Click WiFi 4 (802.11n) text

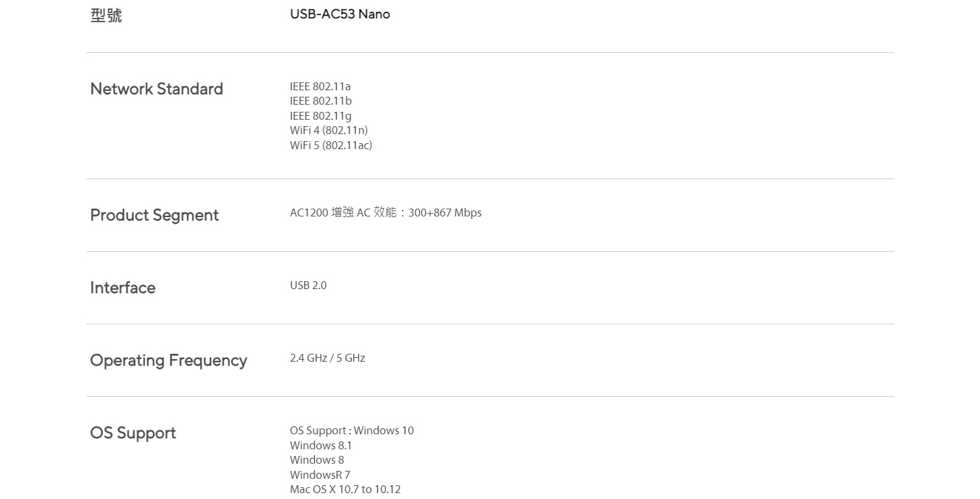pyautogui.click(x=329, y=130)
